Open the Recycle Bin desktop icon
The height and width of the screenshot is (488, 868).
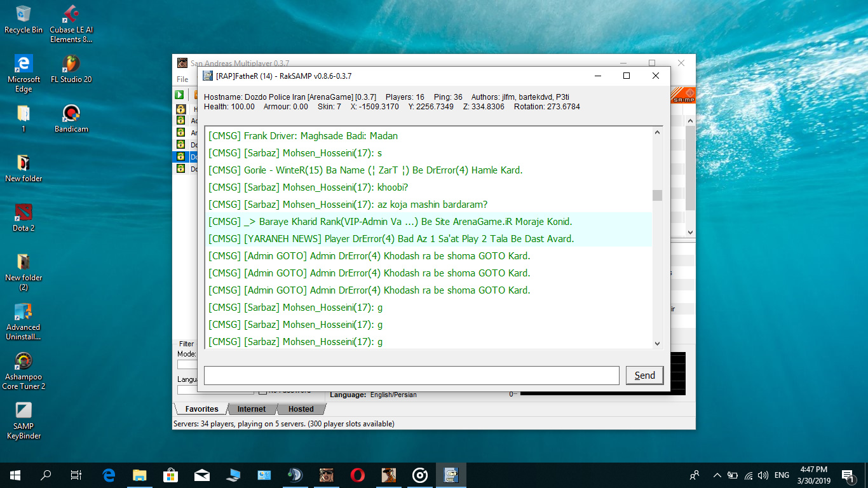[x=24, y=20]
